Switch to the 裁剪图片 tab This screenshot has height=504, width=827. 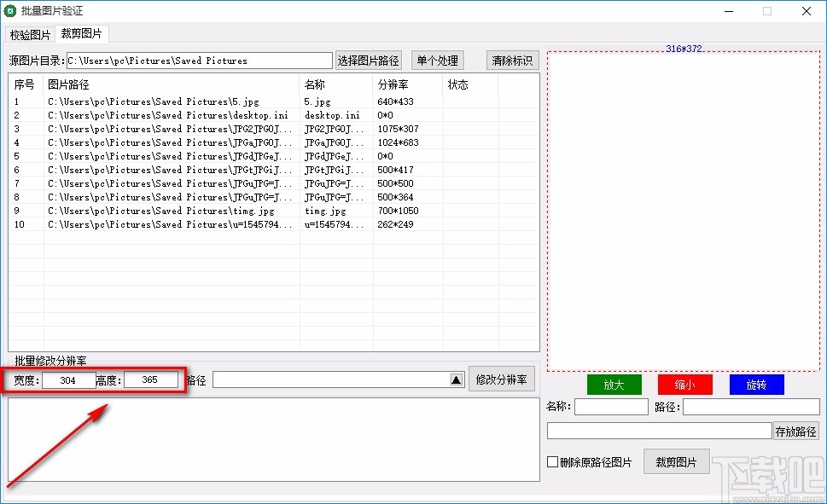click(81, 34)
